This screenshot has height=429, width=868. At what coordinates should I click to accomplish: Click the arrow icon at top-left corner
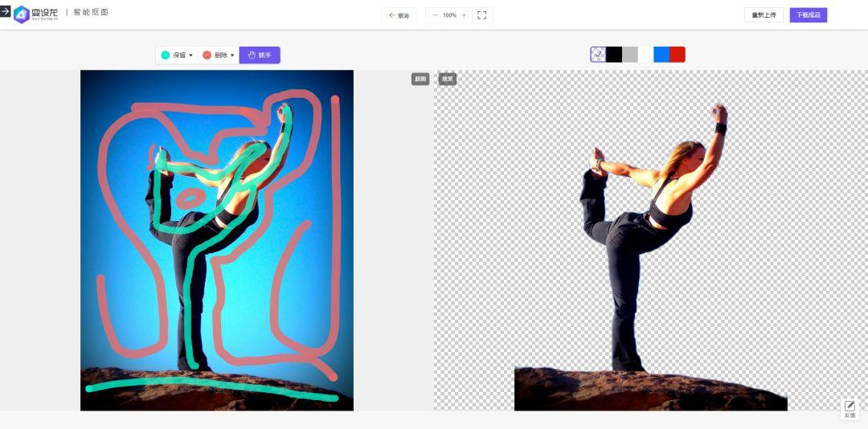click(x=5, y=11)
